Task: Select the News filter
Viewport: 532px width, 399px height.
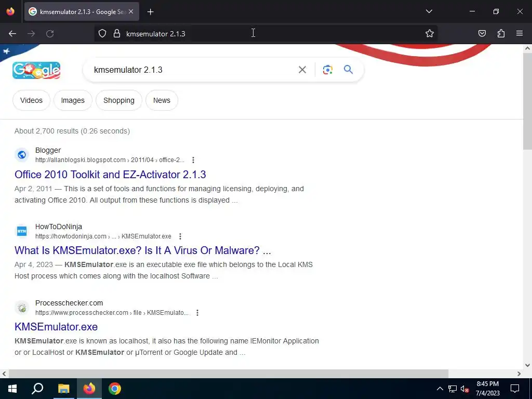Action: tap(162, 100)
